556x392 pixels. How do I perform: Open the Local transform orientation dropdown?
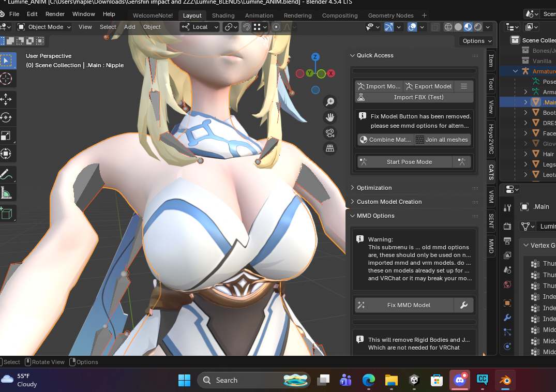pyautogui.click(x=200, y=27)
